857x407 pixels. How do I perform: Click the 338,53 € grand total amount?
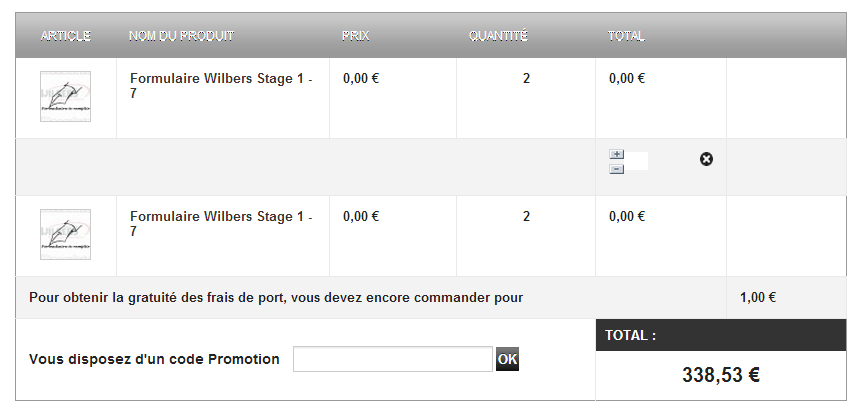721,375
